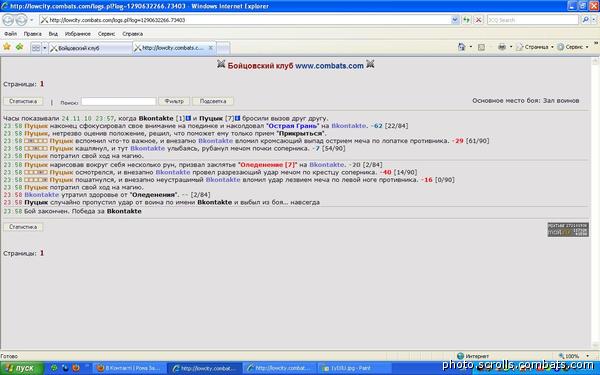600x375 pixels.
Task: Click the Фильтр button
Action: [174, 101]
